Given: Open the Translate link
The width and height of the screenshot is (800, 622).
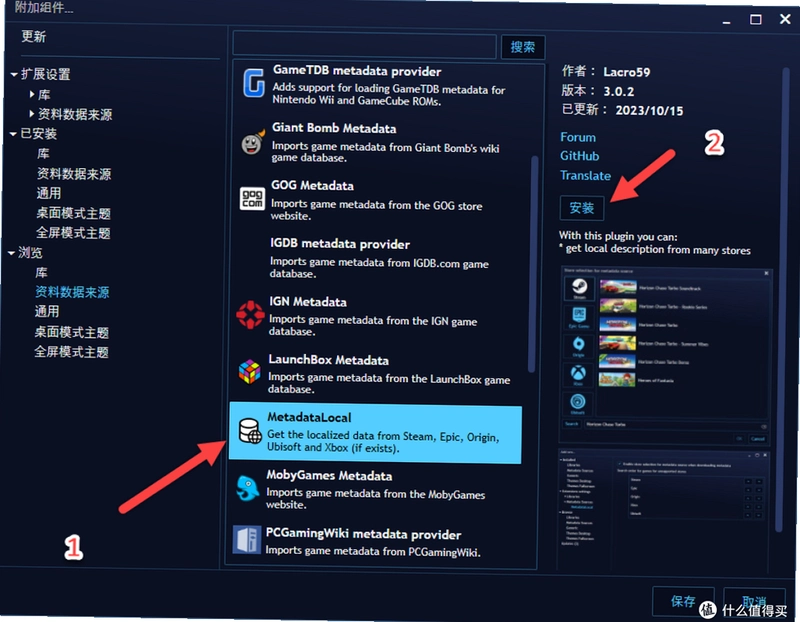Looking at the screenshot, I should click(x=585, y=176).
